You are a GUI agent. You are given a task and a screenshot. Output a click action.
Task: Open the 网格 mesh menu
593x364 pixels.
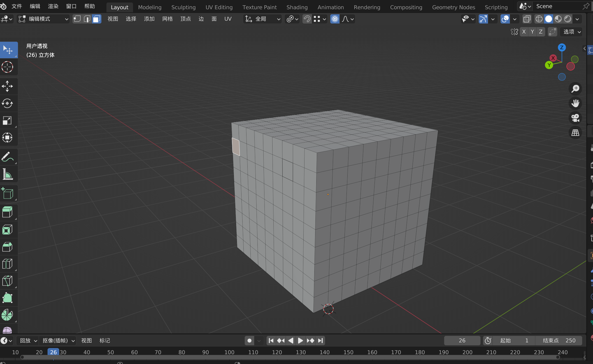click(x=167, y=19)
